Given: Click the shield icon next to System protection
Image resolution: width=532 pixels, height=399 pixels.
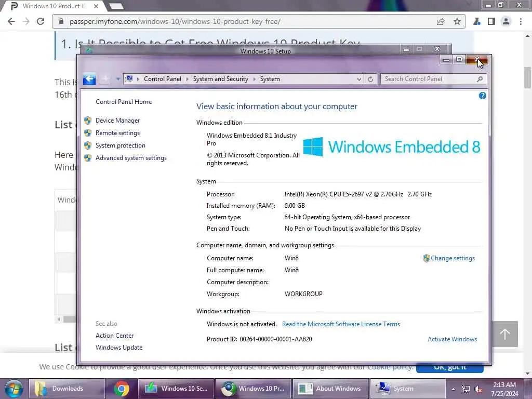Looking at the screenshot, I should [x=88, y=145].
